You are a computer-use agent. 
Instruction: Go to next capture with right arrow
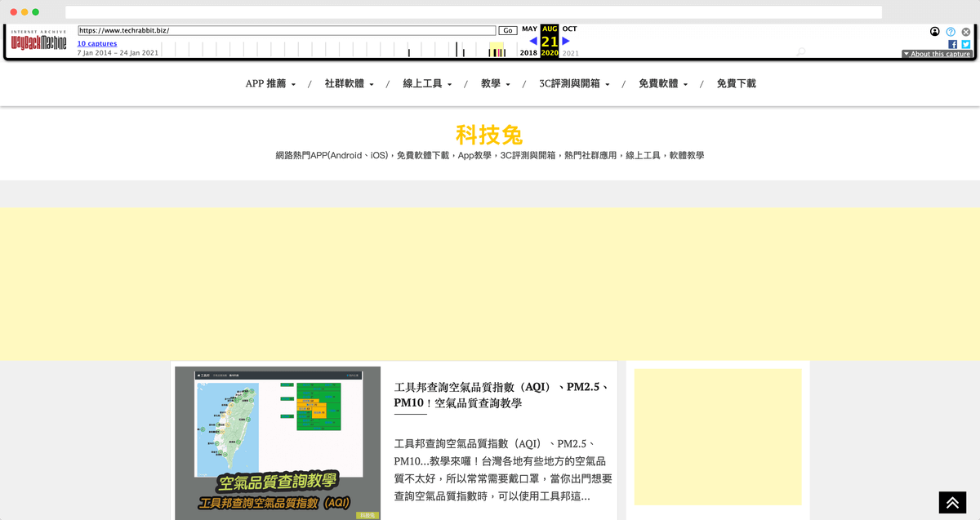[x=566, y=41]
